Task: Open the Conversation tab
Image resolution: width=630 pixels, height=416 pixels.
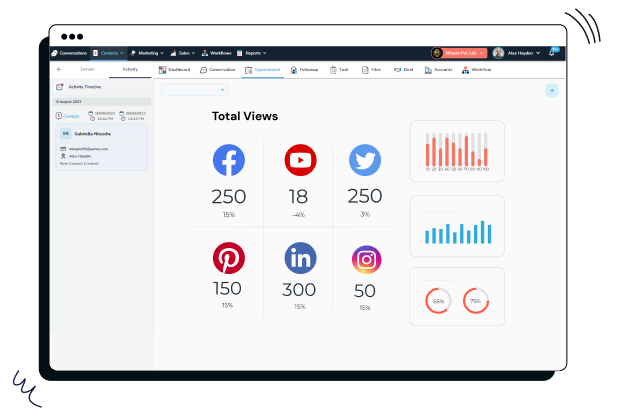Action: click(217, 70)
